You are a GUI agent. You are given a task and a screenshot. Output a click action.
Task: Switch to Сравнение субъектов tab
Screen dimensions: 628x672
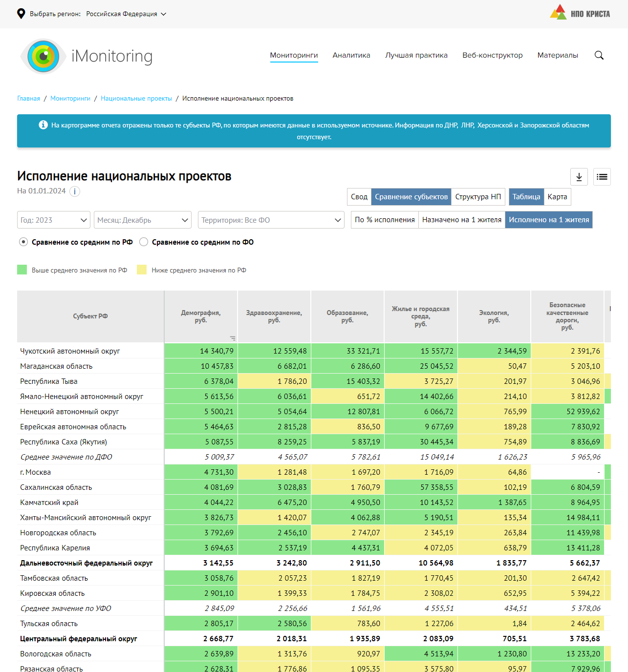(x=411, y=197)
